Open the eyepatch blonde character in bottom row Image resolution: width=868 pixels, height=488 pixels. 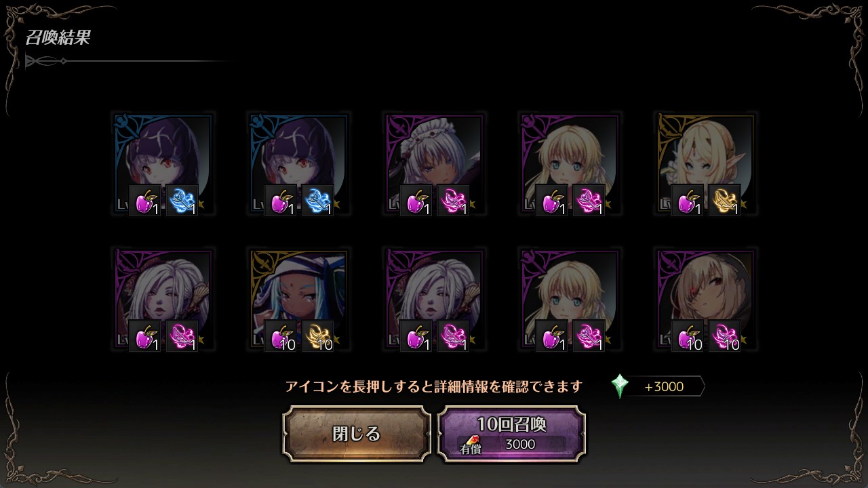706,300
